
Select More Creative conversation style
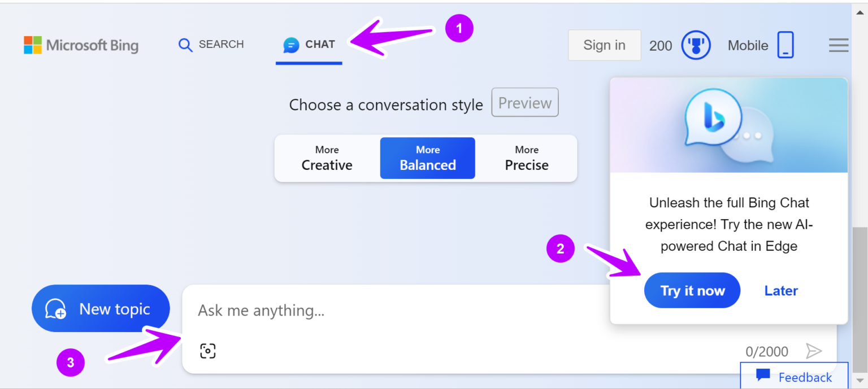click(327, 158)
